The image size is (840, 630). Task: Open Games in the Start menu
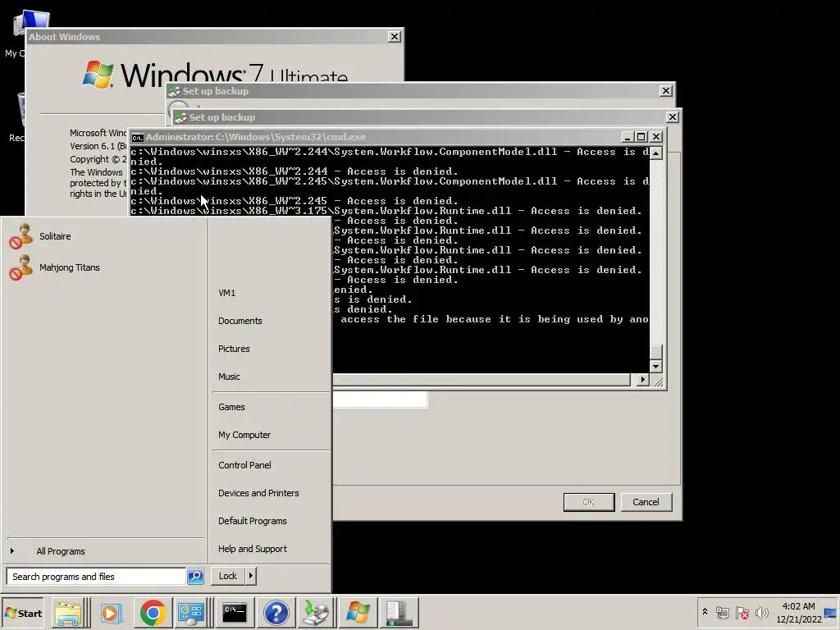270,407
